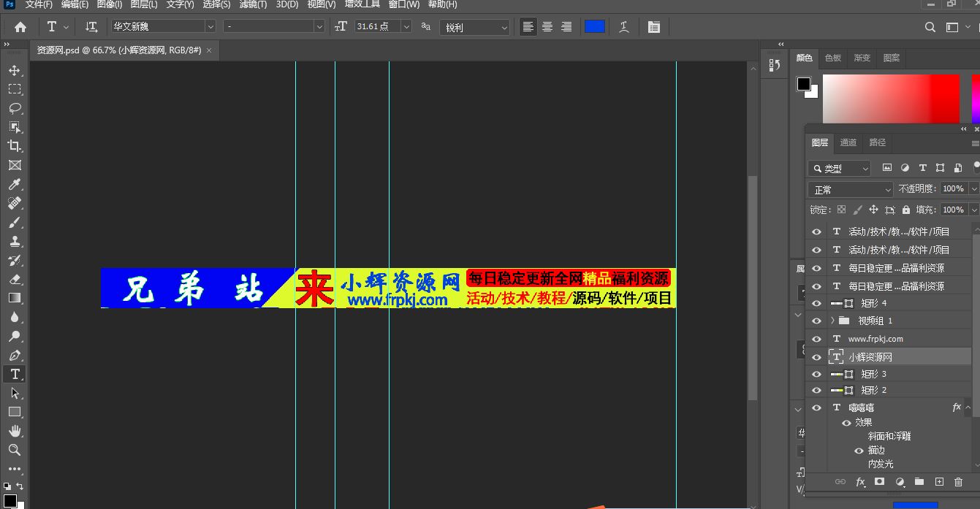
Task: Select the History Brush tool
Action: click(x=15, y=260)
